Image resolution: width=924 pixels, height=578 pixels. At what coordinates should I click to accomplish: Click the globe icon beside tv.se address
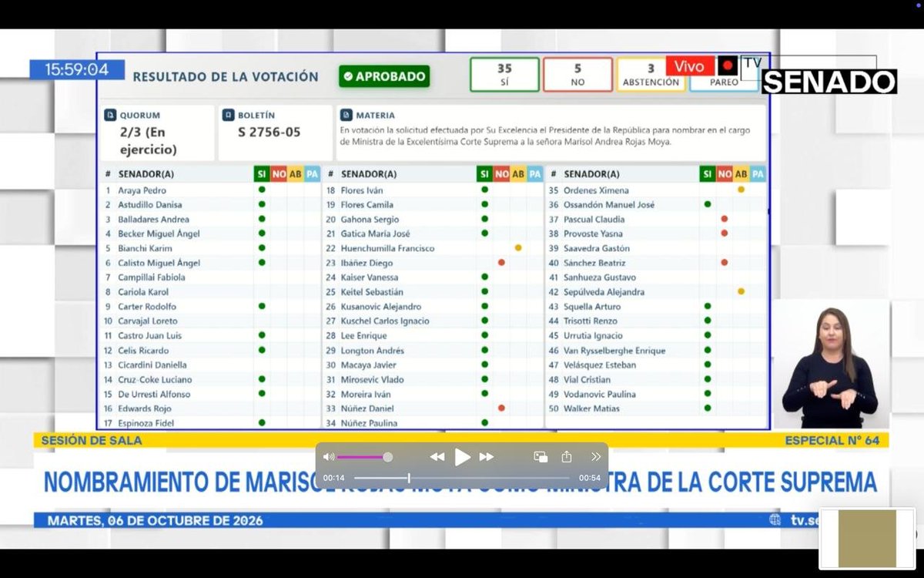tap(775, 519)
